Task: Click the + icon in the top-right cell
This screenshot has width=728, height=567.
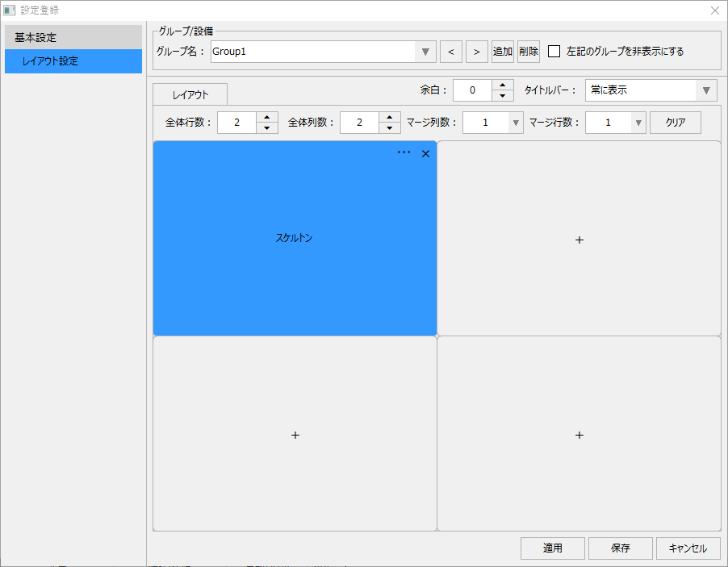Action: (579, 240)
